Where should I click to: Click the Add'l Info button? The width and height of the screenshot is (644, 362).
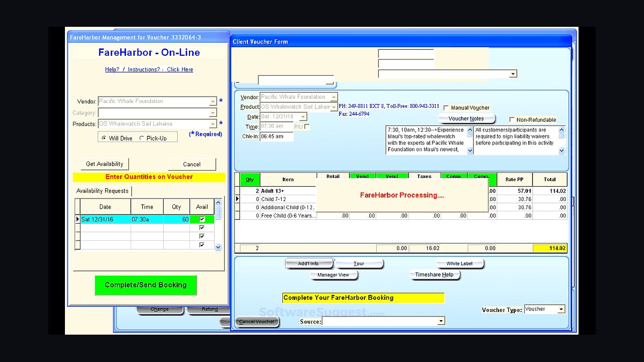[309, 264]
